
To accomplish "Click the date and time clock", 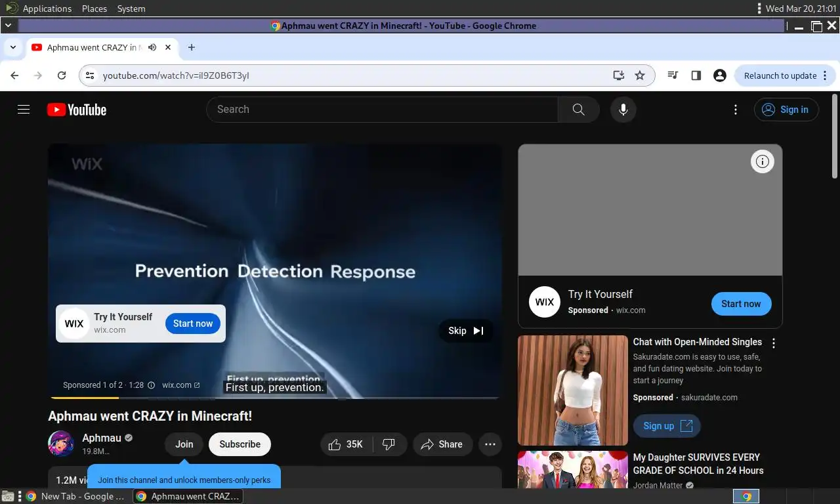I will click(x=800, y=9).
